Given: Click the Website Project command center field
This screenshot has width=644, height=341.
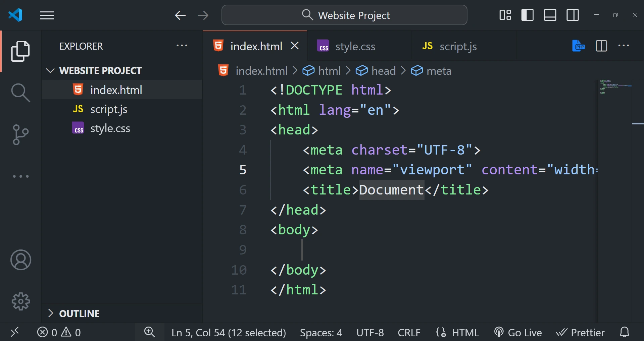Looking at the screenshot, I should (344, 15).
